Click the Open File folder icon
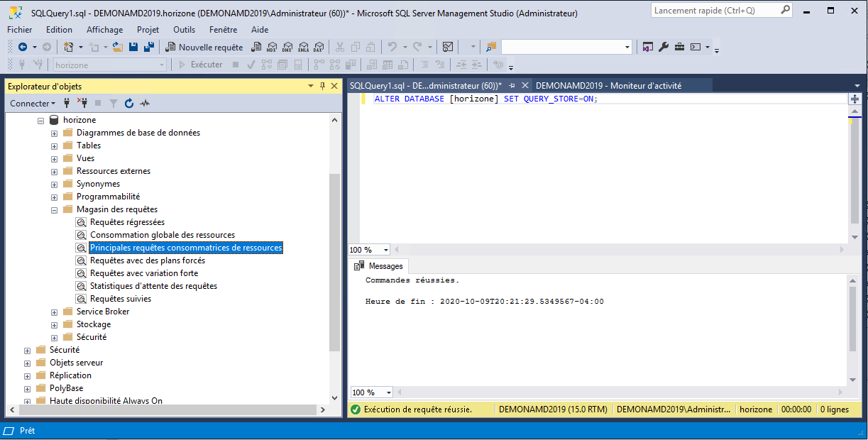The width and height of the screenshot is (868, 440). [x=118, y=47]
